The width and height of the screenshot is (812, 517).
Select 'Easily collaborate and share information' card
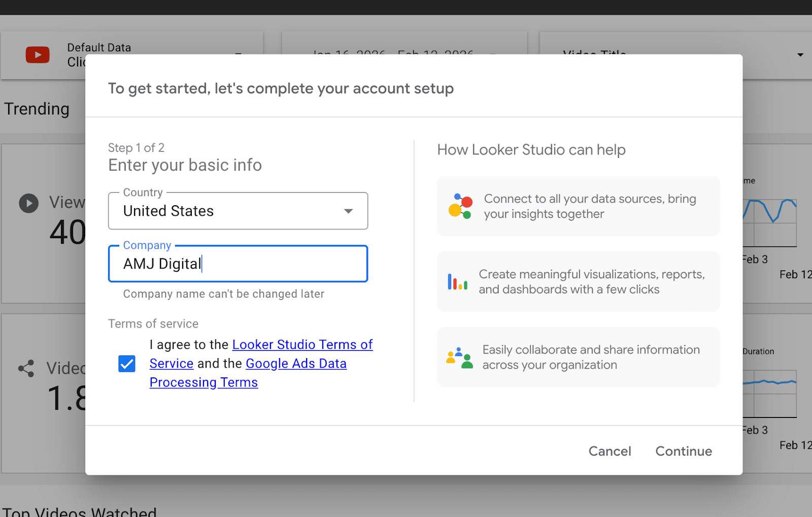[x=579, y=358]
